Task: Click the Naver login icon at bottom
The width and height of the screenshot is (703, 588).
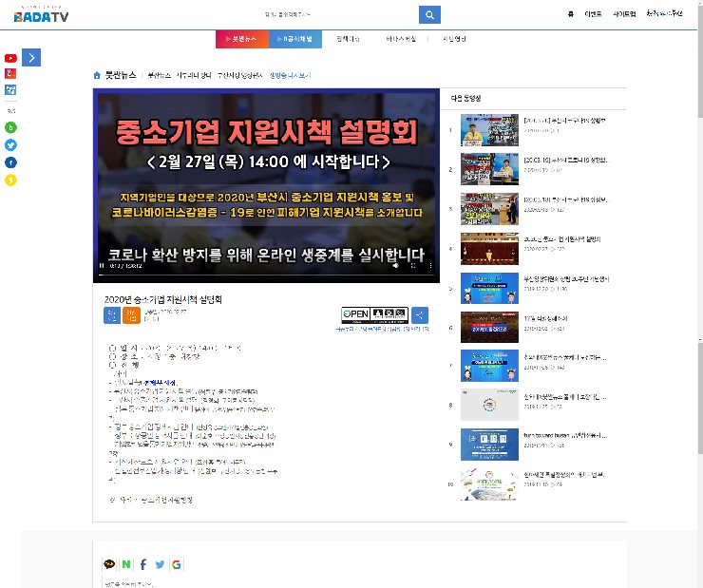Action: [x=126, y=564]
